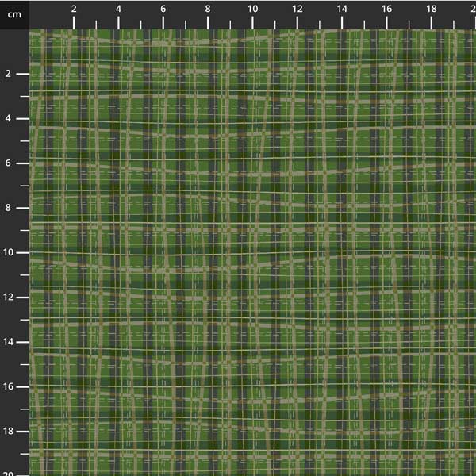The image size is (476, 476).
Task: Click the 2 mark on left ruler
Action: click(10, 74)
